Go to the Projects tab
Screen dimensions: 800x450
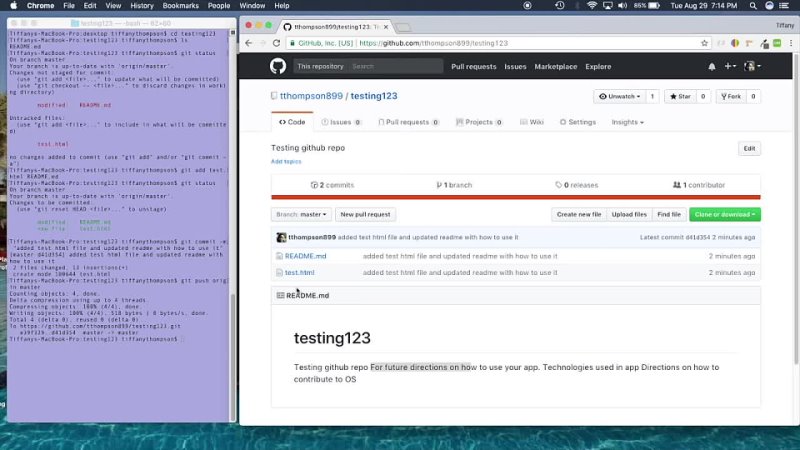(479, 122)
